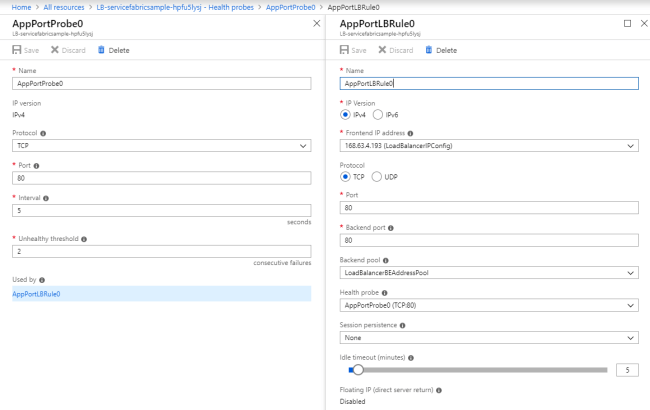The width and height of the screenshot is (650, 410).
Task: Select IPv6 radio button
Action: tap(378, 115)
